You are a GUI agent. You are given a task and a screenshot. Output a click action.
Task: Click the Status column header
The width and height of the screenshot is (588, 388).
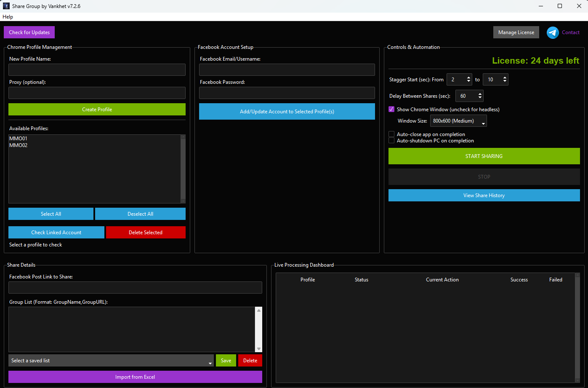[362, 280]
